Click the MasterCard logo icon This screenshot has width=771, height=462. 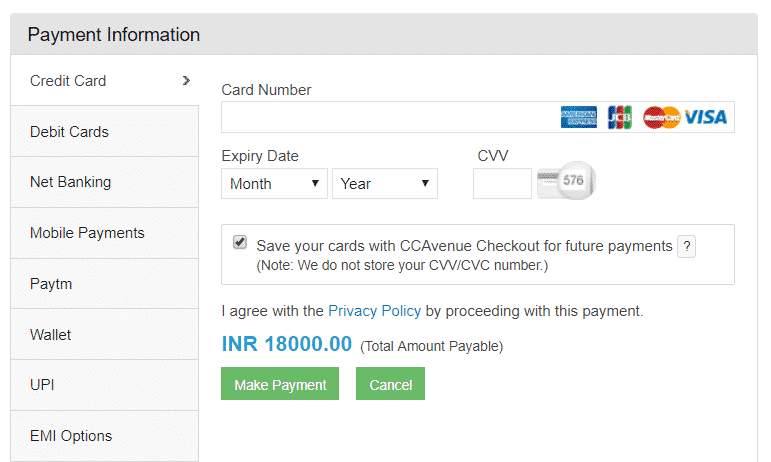(661, 117)
